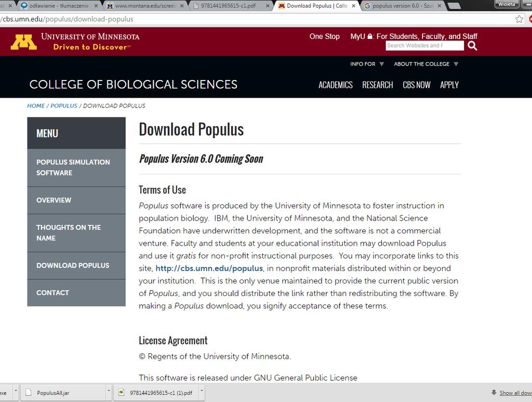This screenshot has height=402, width=532.
Task: Bookmark this page with the star icon
Action: point(519,19)
